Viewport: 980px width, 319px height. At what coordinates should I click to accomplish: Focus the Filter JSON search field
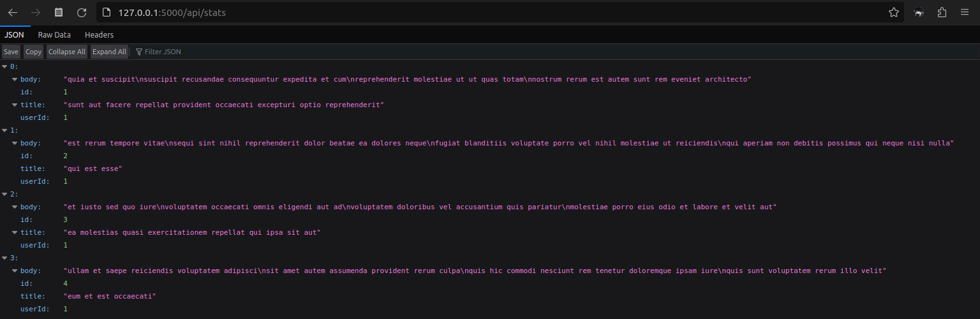click(555, 52)
